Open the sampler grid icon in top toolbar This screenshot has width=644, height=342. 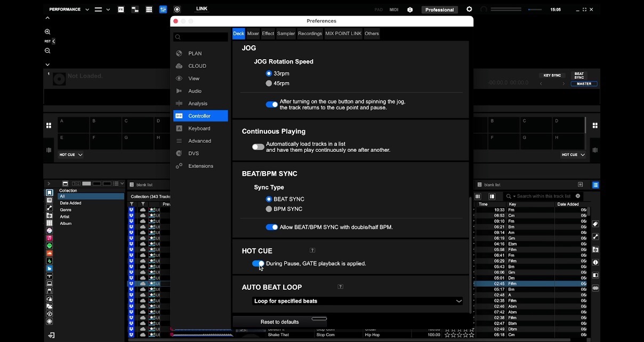[x=149, y=10]
